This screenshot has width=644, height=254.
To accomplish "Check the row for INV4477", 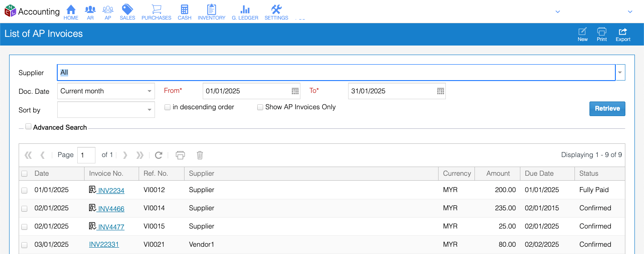I will coord(25,227).
